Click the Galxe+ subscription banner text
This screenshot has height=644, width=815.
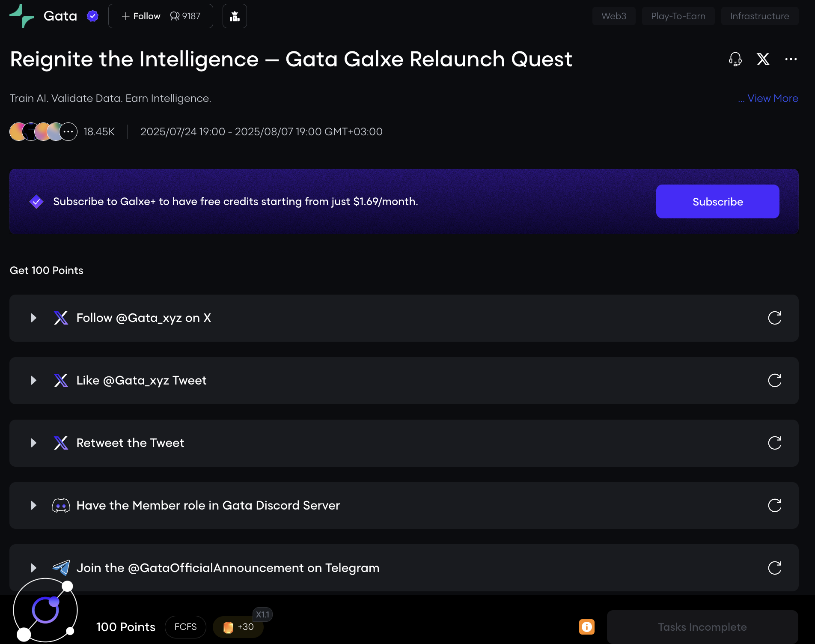[x=235, y=201]
